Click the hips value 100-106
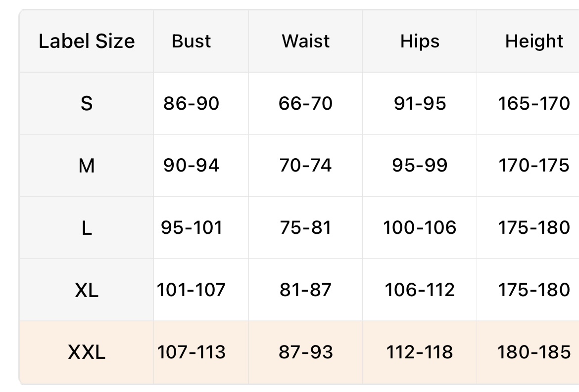Screen dimensions: 579x392 (x=420, y=228)
